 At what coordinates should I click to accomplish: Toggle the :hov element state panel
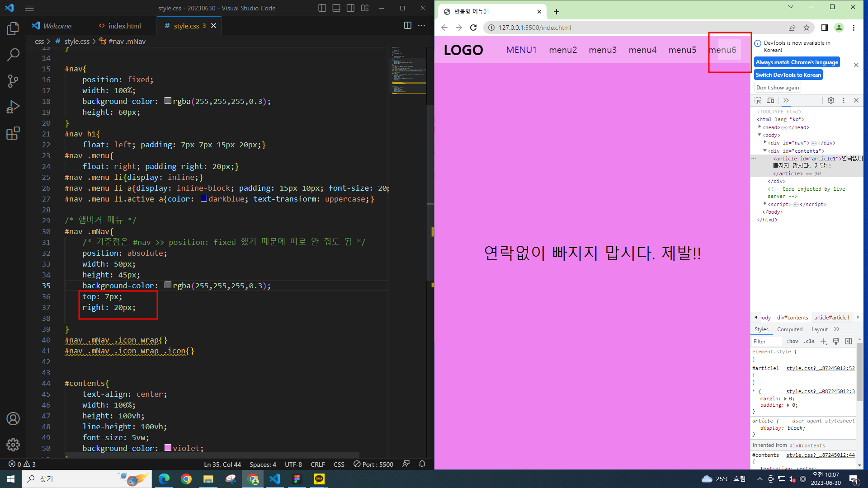pyautogui.click(x=792, y=342)
